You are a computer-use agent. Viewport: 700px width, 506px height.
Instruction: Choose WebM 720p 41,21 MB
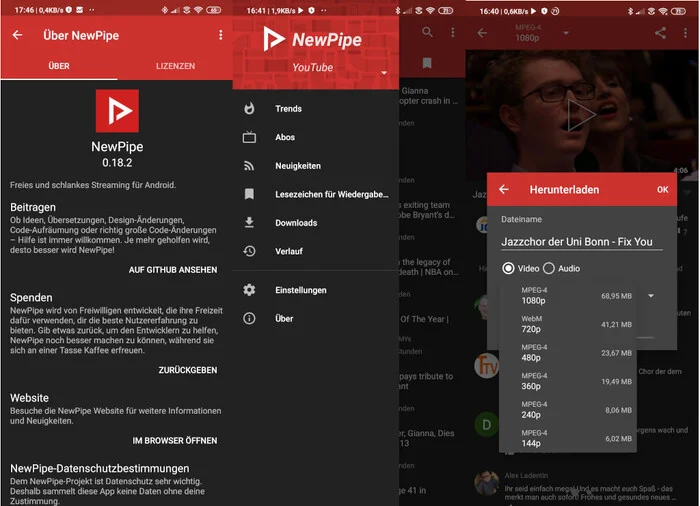click(567, 324)
